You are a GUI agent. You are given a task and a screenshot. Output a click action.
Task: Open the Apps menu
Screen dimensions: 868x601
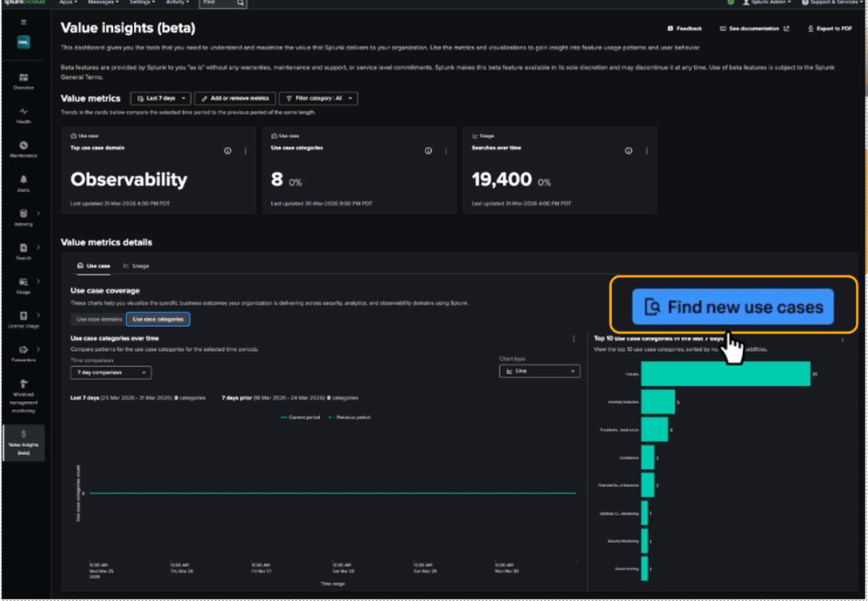coord(68,3)
